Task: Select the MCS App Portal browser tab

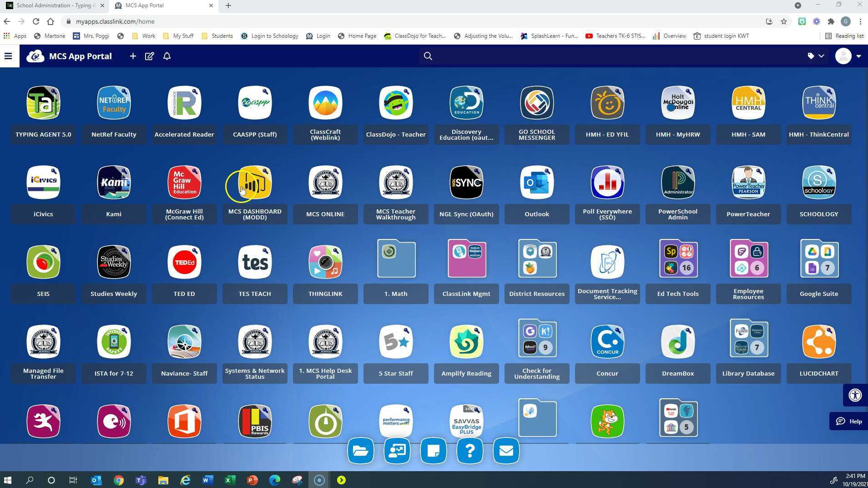Action: (x=164, y=5)
